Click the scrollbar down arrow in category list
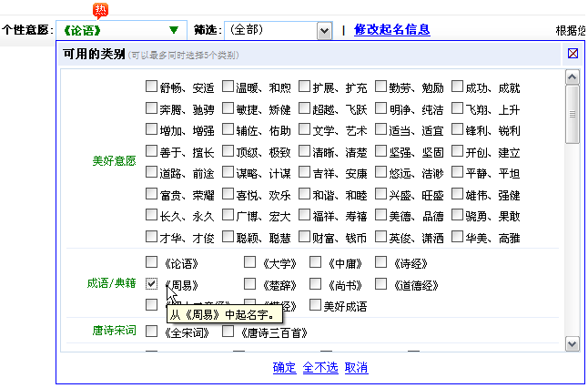Screen dimensions: 588x388 [x=572, y=343]
